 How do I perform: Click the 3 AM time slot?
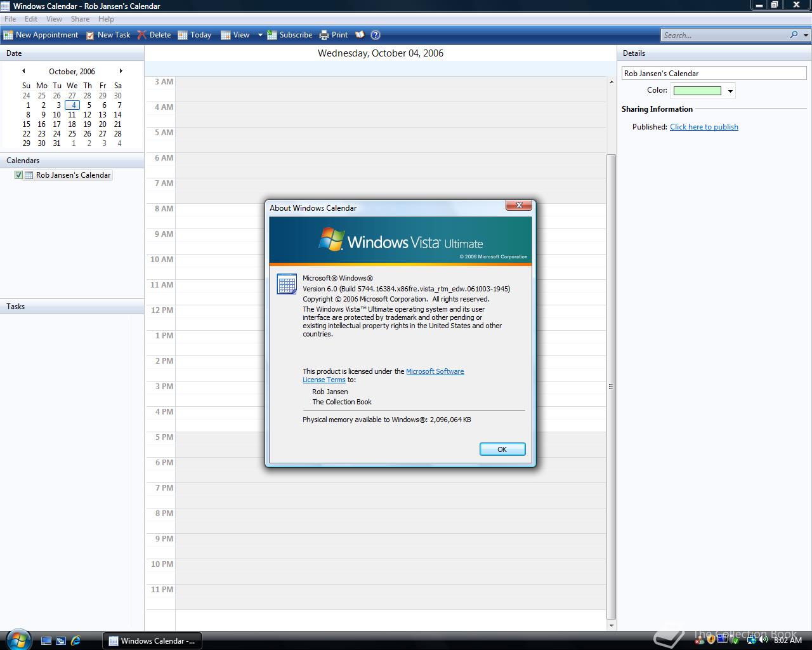click(391, 89)
